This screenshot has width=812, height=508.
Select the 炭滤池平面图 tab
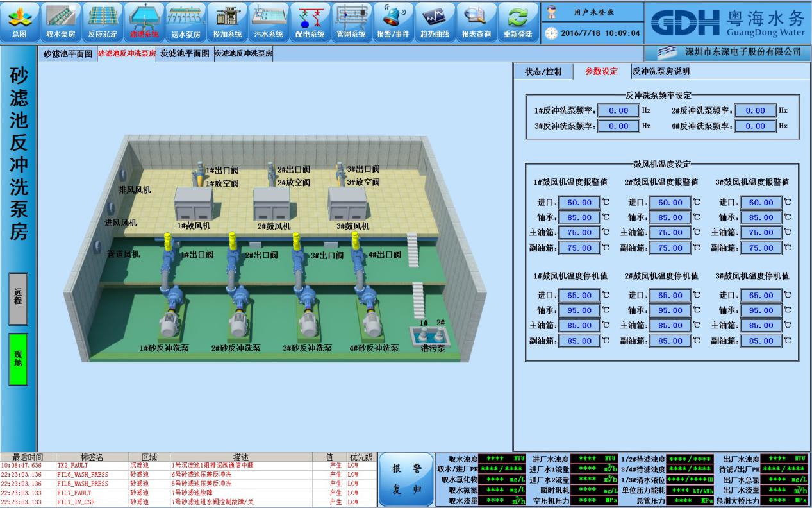click(185, 54)
